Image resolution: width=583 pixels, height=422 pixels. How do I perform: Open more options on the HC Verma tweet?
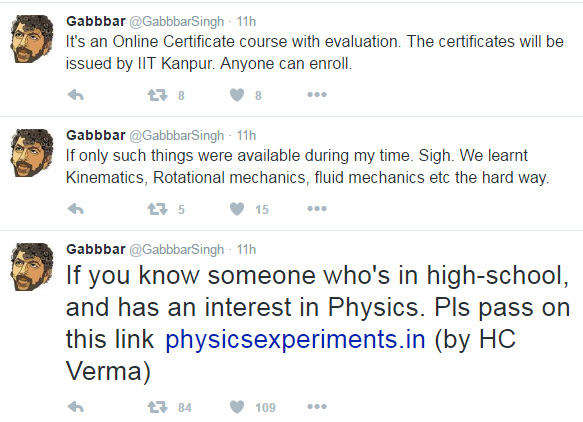tap(317, 407)
